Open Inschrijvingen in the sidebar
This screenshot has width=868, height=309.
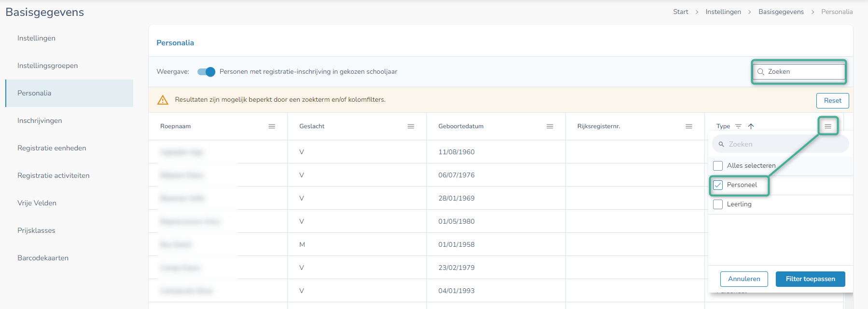40,121
